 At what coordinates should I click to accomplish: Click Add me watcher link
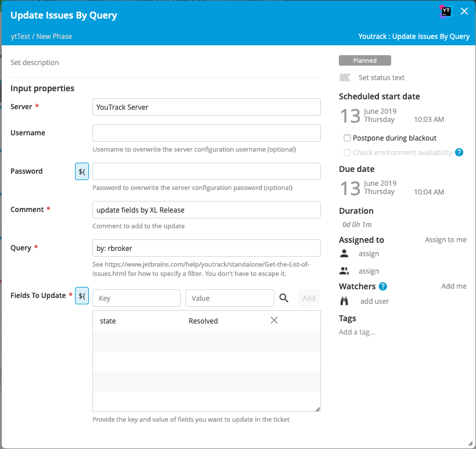coord(454,286)
